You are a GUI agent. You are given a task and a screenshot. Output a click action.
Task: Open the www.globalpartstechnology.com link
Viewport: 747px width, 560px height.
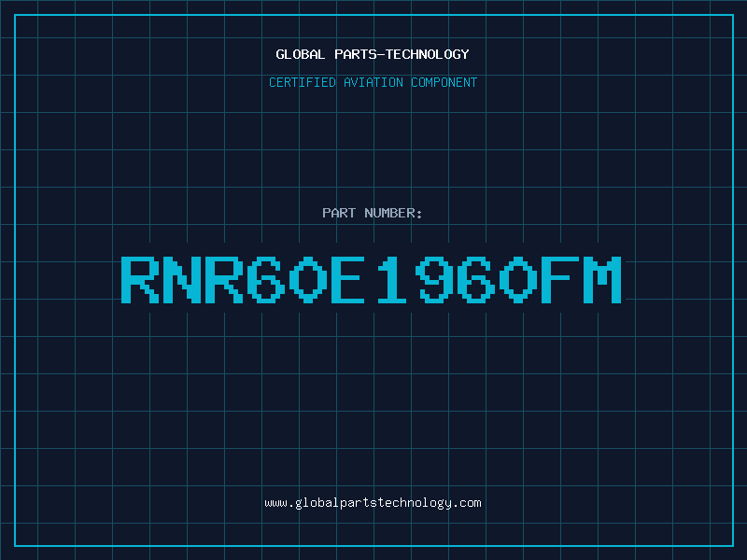click(373, 503)
